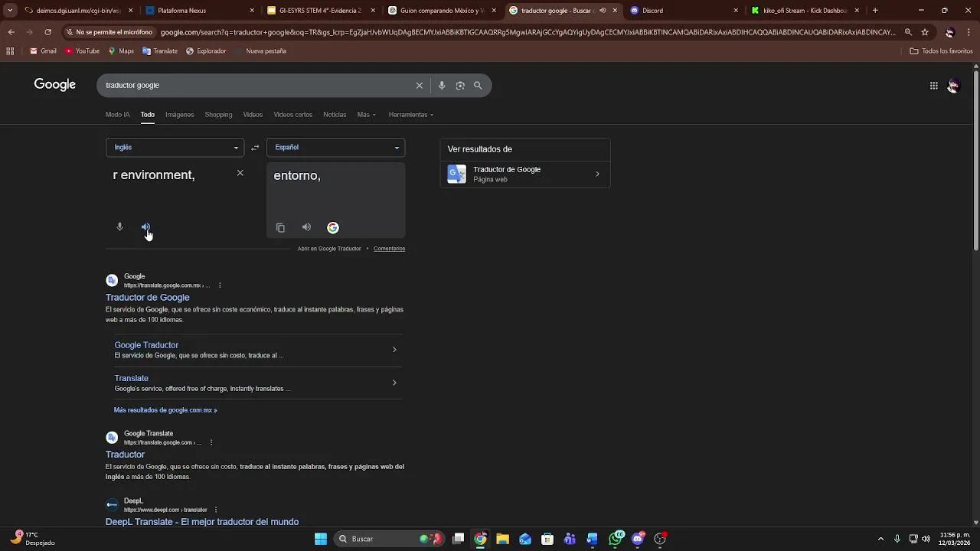Image resolution: width=980 pixels, height=551 pixels.
Task: Swap the Inglés and Español languages
Action: coord(255,148)
